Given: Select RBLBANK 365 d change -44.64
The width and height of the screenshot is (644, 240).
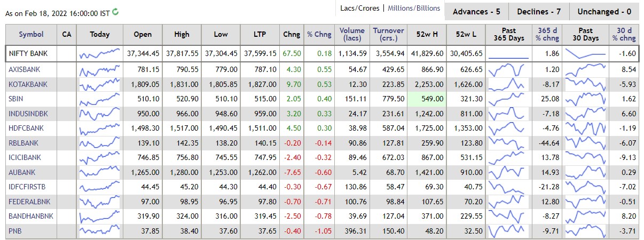Looking at the screenshot, I should click(549, 143).
